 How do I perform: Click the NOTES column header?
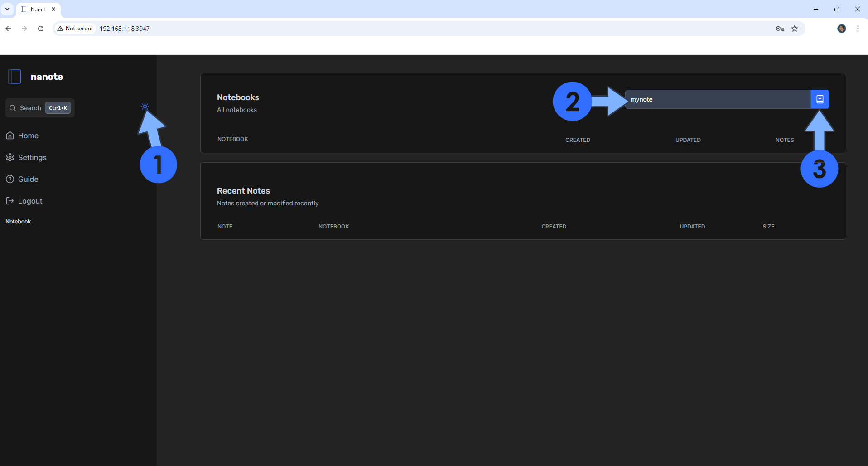[x=785, y=140]
